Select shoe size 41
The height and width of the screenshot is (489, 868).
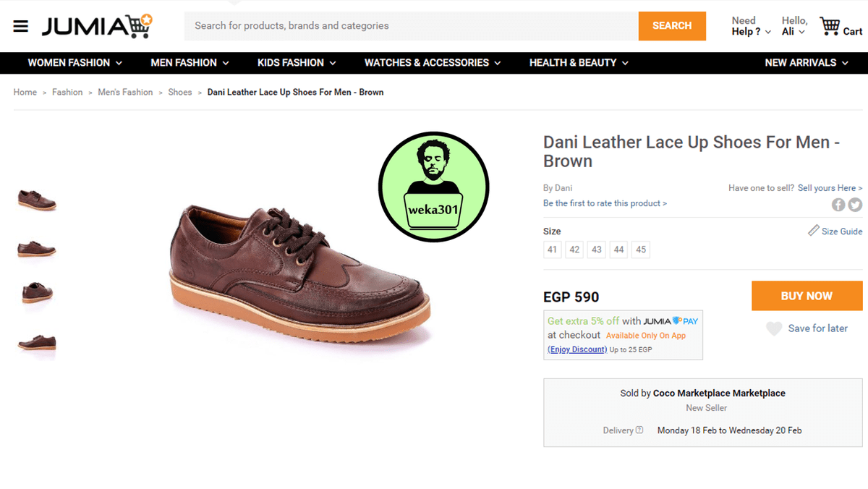553,250
